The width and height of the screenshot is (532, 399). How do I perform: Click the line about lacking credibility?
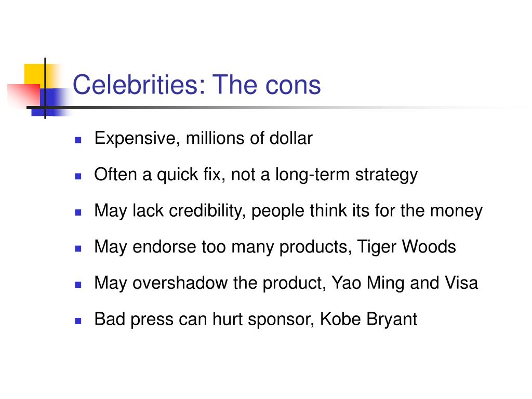[x=288, y=211]
